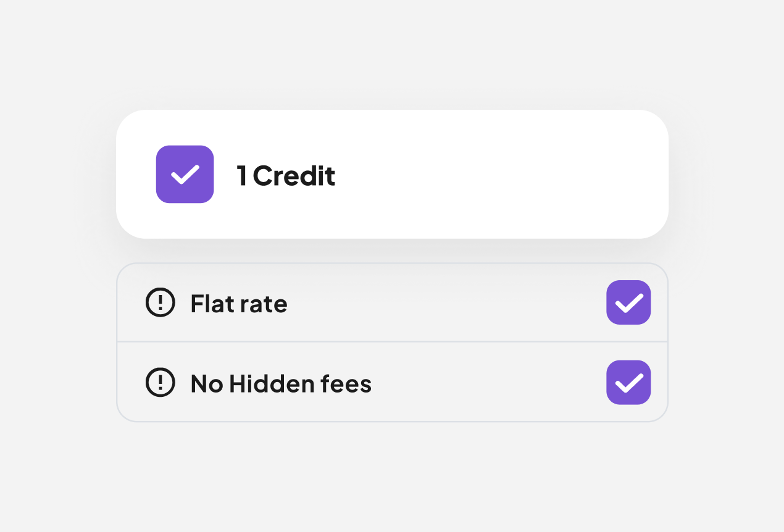Screen dimensions: 784x532
Task: Click the purple filled swatch on the Flat rate checkbox
Action: (628, 302)
